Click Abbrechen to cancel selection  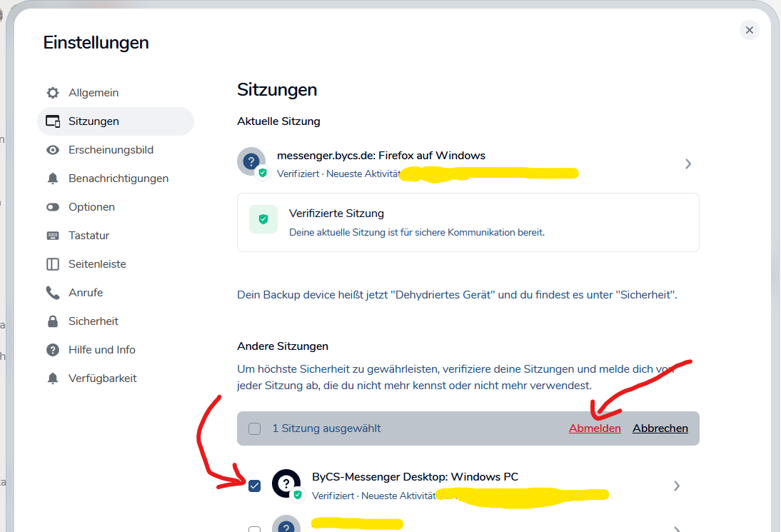[660, 428]
